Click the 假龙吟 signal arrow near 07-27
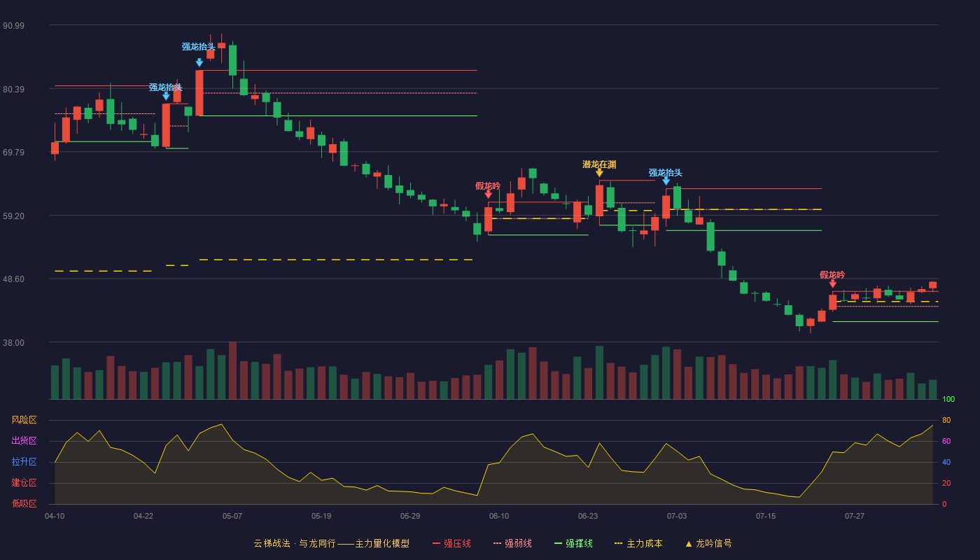980x560 pixels. pyautogui.click(x=833, y=283)
